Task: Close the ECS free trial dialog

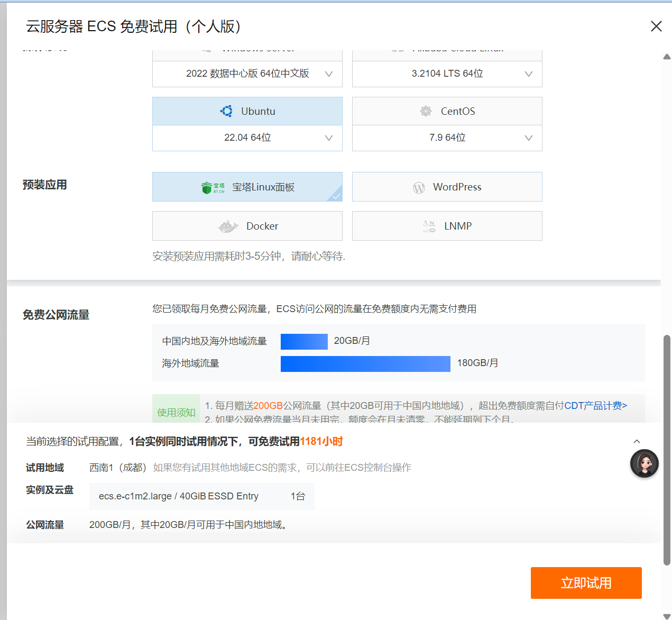Action: pyautogui.click(x=656, y=26)
